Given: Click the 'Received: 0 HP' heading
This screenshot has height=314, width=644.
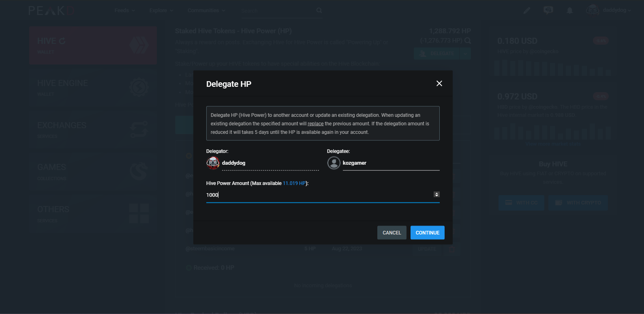Looking at the screenshot, I should [x=214, y=268].
